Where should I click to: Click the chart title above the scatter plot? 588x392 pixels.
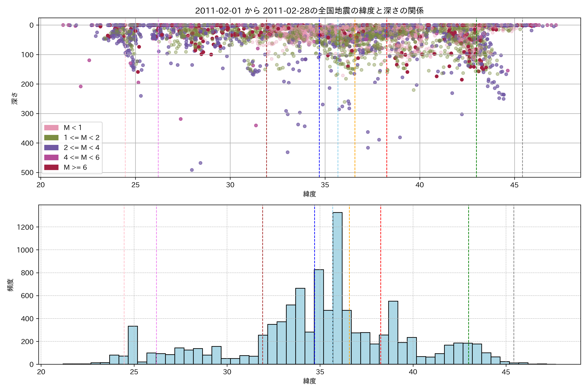point(309,11)
